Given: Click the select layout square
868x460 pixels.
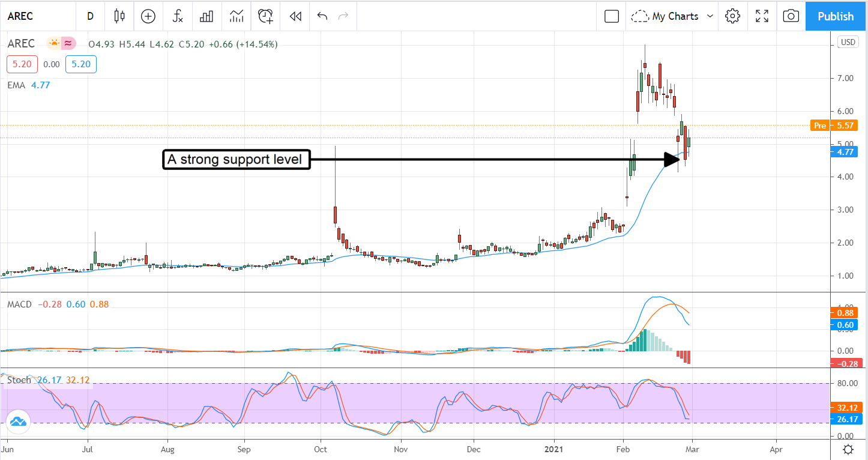Looking at the screenshot, I should point(611,16).
